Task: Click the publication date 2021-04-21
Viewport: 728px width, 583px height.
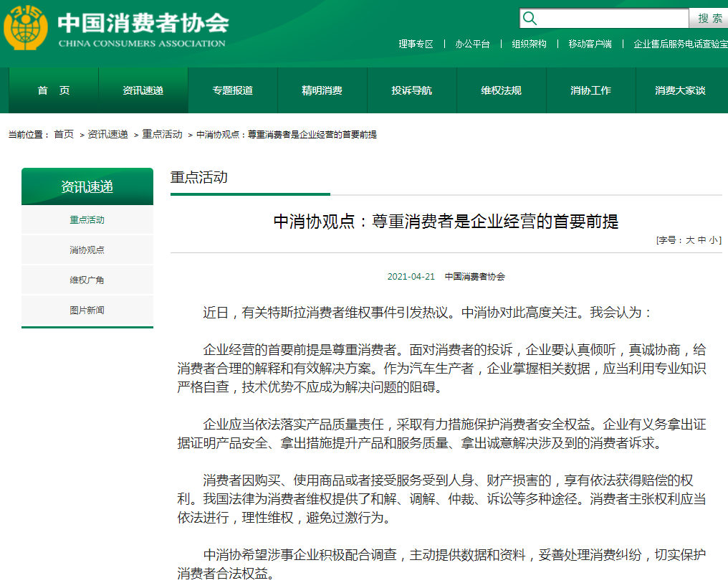Action: click(x=411, y=277)
